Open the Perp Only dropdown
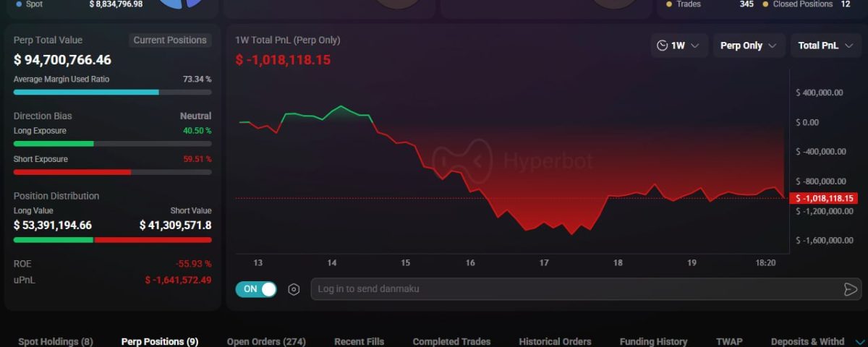Screen dimensions: 868x347 [x=749, y=46]
